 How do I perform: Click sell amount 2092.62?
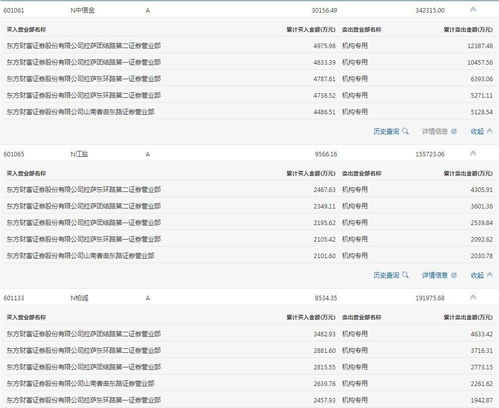pos(482,239)
